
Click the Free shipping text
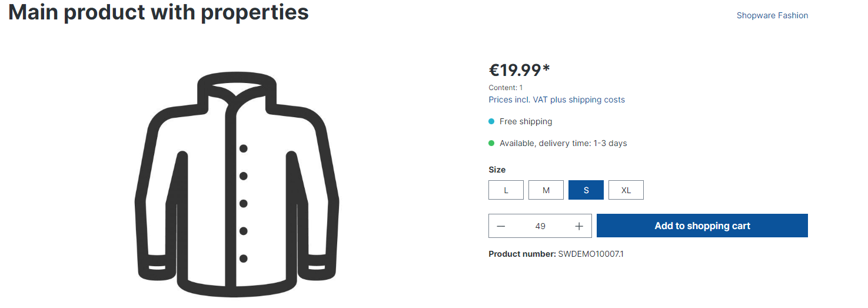tap(526, 121)
